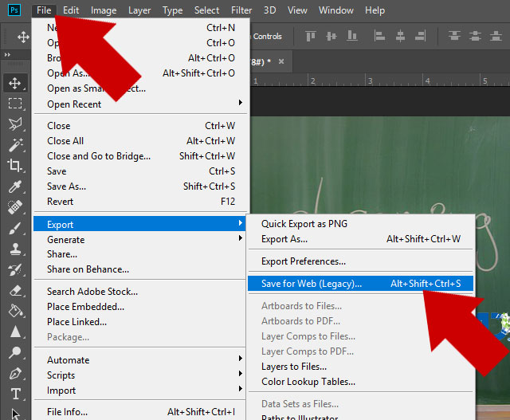The width and height of the screenshot is (510, 420).
Task: Open File Info... entry
Action: 139,412
